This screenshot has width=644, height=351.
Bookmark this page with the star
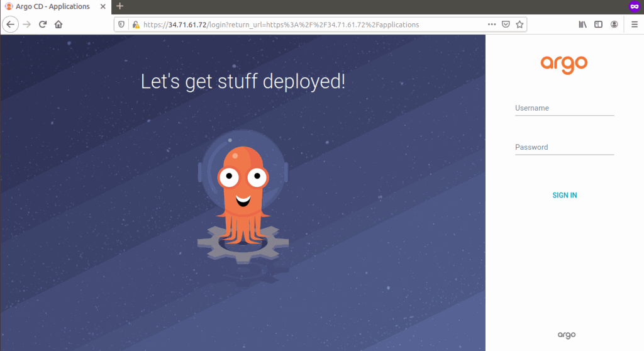pyautogui.click(x=519, y=25)
